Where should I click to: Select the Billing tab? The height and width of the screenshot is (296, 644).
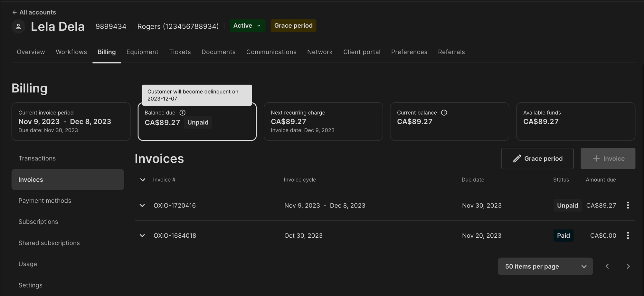107,52
